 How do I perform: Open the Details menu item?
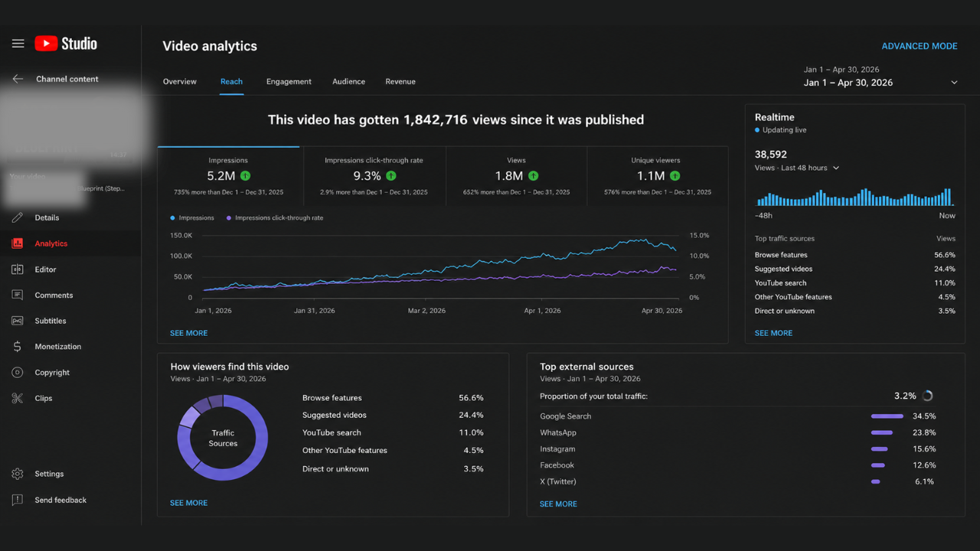47,217
